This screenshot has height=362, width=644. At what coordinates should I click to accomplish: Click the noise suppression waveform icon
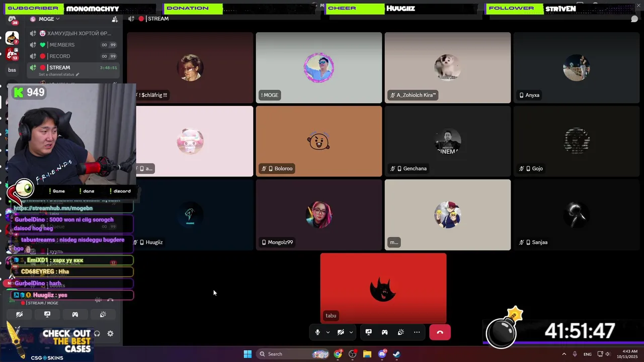coord(98,300)
